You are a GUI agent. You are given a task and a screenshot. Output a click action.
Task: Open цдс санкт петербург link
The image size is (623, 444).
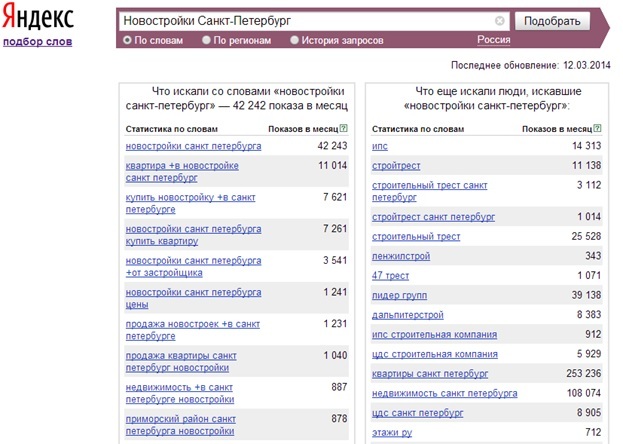click(x=418, y=413)
